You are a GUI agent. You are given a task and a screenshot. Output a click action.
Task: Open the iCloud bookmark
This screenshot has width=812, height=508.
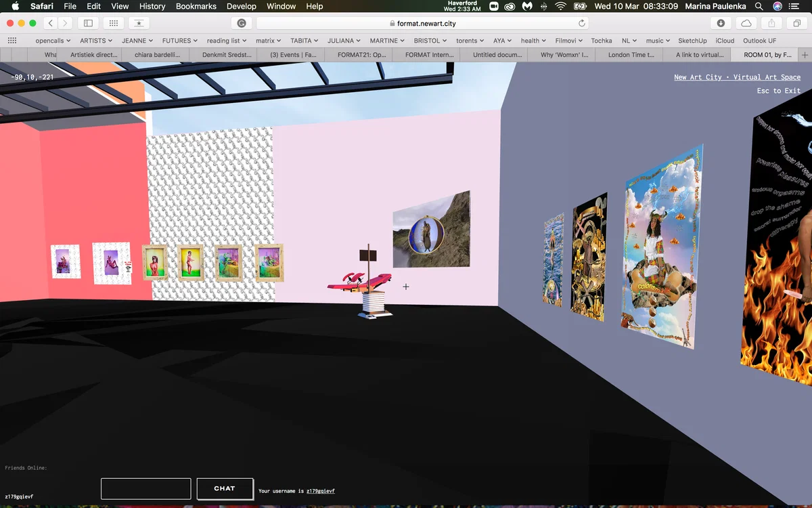coord(725,41)
